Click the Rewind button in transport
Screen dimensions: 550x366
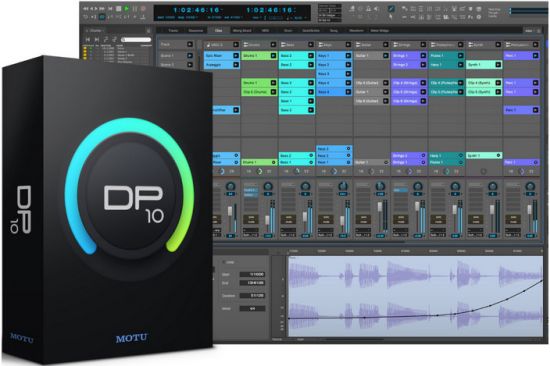(86, 8)
